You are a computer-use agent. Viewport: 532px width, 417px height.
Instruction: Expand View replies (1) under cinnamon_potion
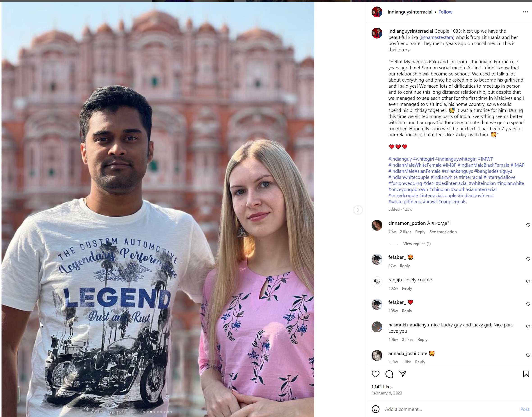pyautogui.click(x=417, y=244)
